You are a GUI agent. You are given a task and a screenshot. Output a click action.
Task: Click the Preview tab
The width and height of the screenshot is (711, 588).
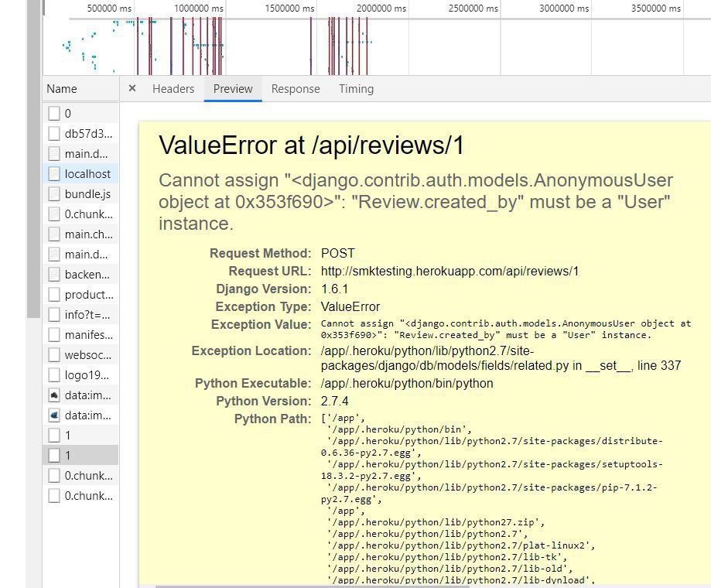click(233, 89)
